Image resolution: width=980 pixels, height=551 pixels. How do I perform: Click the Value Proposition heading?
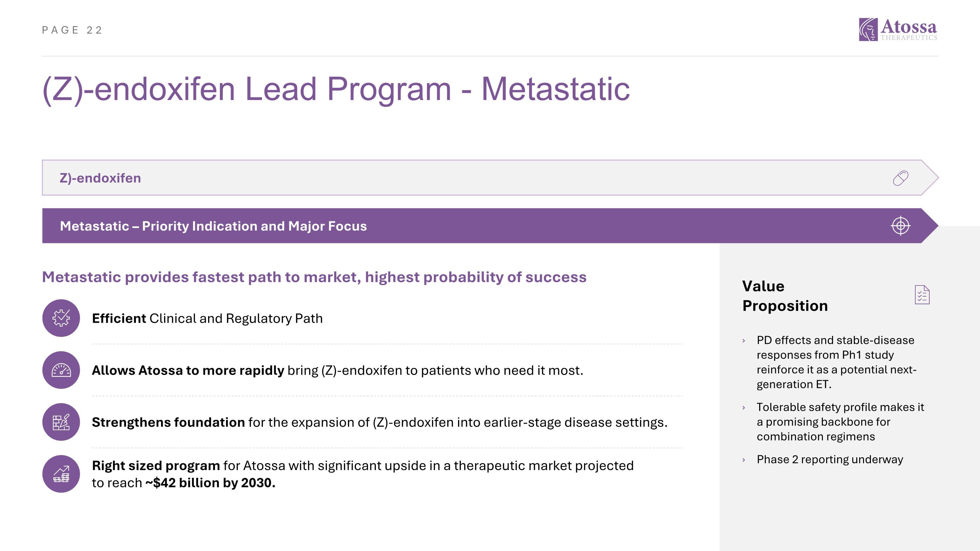click(784, 296)
